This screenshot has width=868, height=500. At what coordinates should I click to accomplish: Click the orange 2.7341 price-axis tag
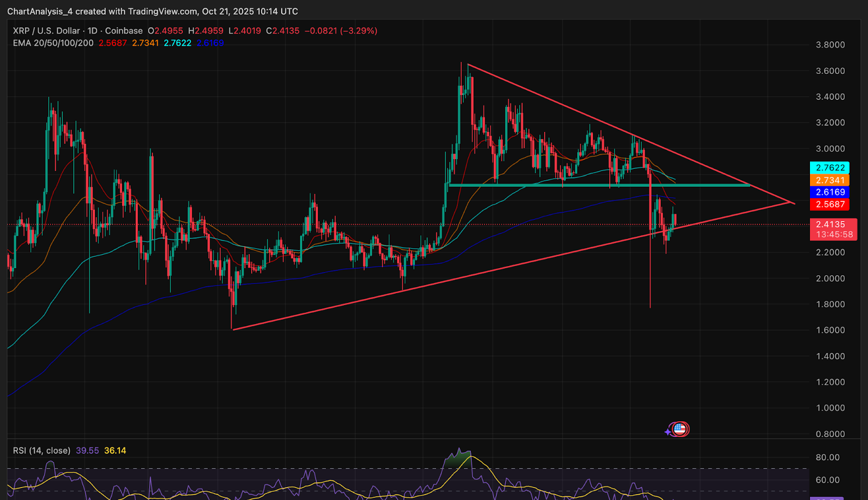pyautogui.click(x=829, y=180)
